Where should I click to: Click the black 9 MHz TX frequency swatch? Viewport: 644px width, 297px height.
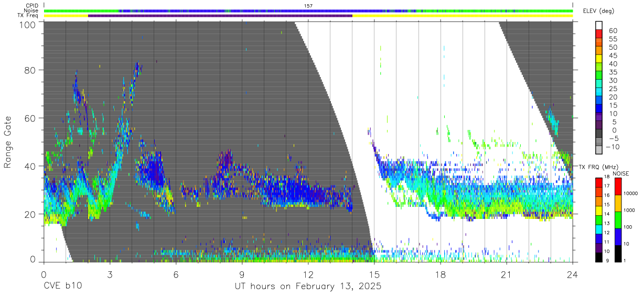599,257
